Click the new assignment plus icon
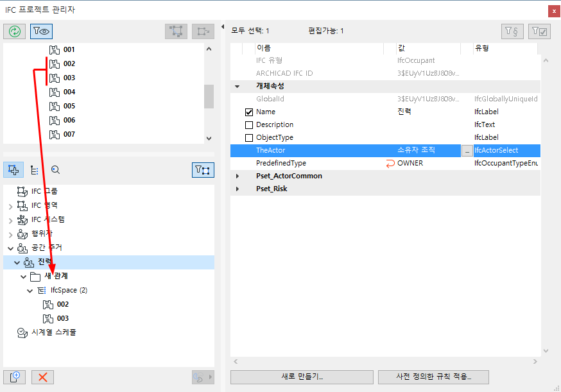 [x=14, y=377]
